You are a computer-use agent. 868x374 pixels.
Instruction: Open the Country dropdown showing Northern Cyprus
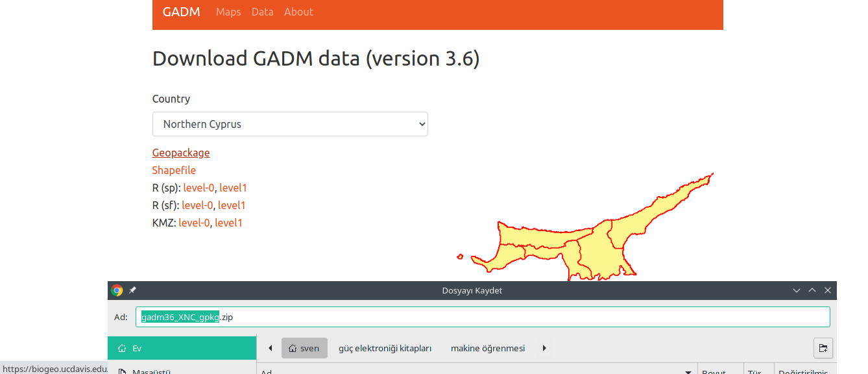(290, 124)
